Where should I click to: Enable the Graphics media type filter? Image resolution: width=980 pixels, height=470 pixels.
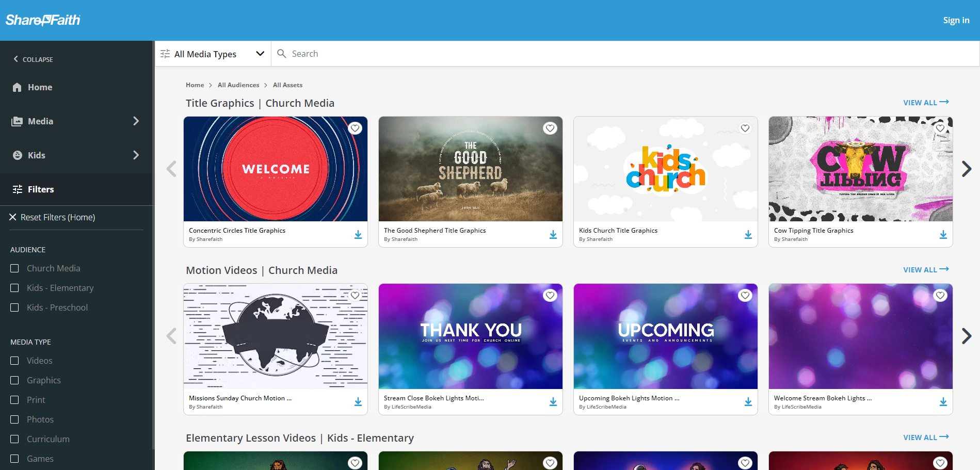click(x=14, y=380)
